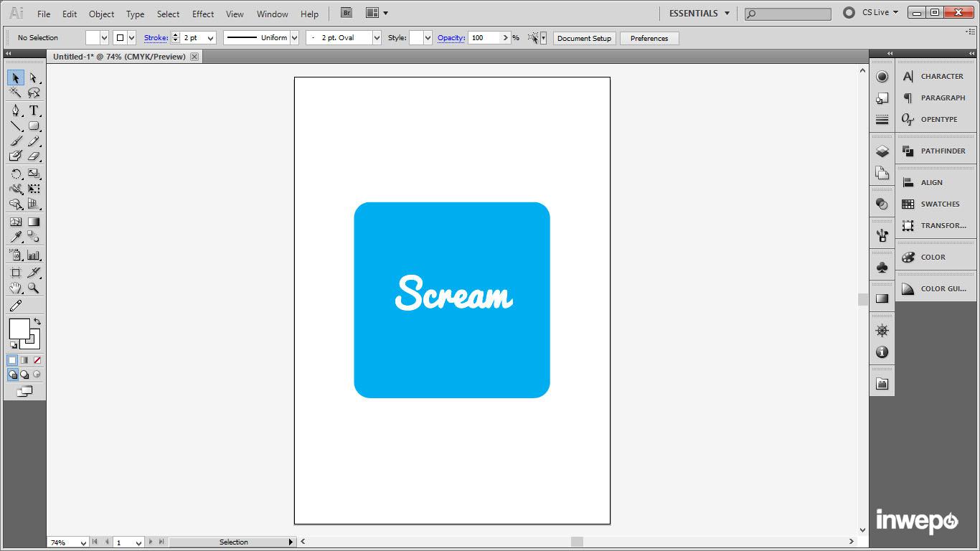980x551 pixels.
Task: Open the Object menu
Action: click(101, 14)
